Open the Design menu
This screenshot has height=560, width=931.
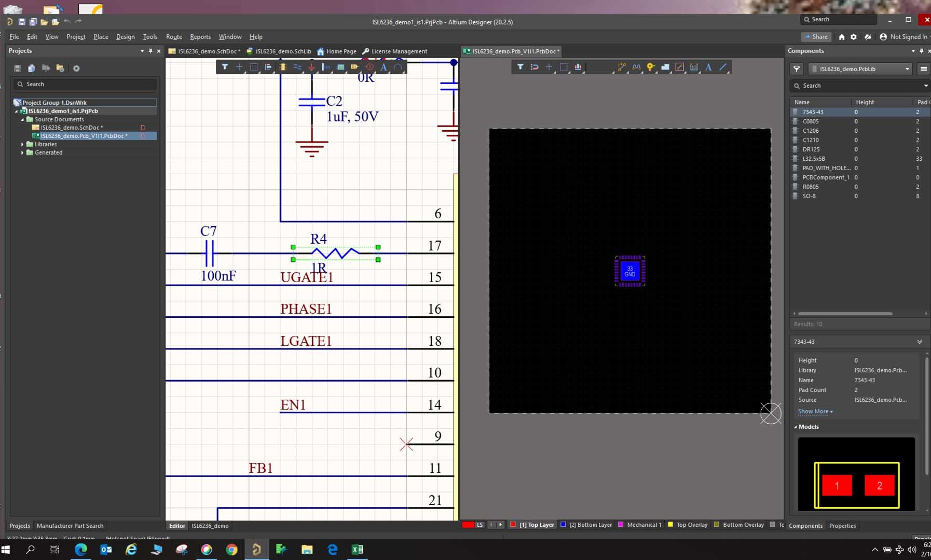125,37
